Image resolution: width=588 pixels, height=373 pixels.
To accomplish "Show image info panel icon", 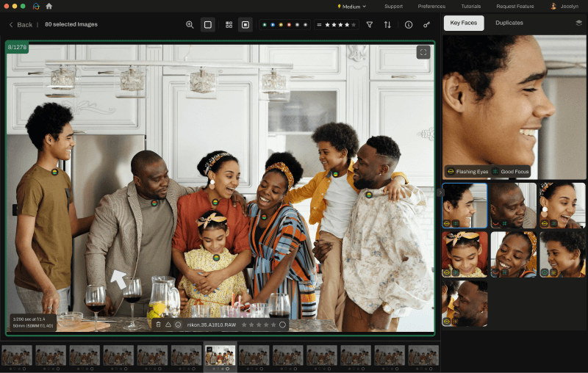I will (409, 24).
